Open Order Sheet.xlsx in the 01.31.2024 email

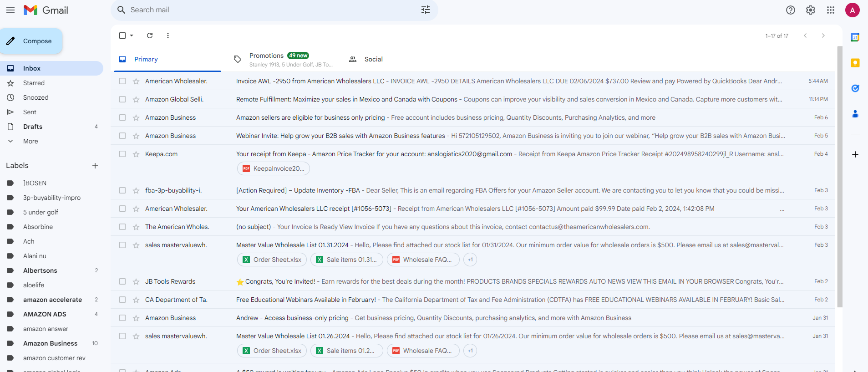click(x=272, y=260)
